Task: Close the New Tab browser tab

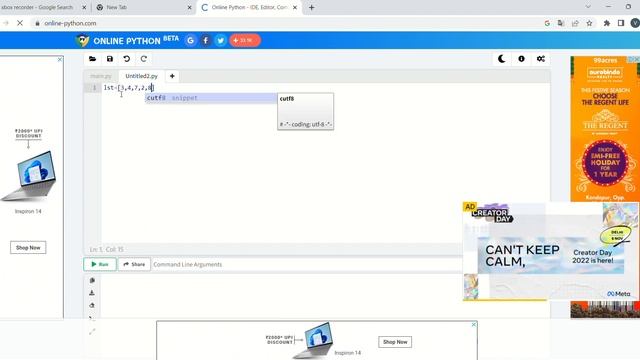Action: pos(189,7)
